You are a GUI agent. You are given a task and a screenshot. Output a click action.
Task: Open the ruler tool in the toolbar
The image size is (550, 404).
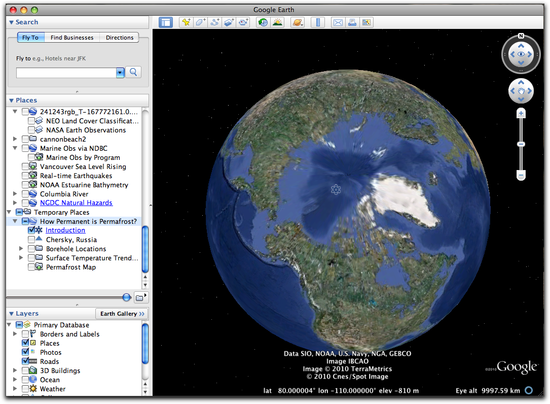pyautogui.click(x=318, y=23)
